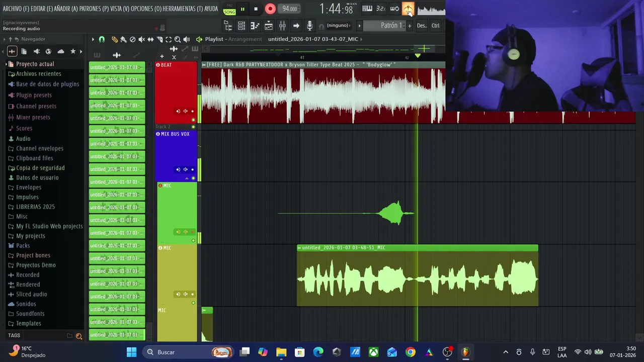Open the (ninguno) selector dropdown
644x362 pixels.
[x=339, y=26]
